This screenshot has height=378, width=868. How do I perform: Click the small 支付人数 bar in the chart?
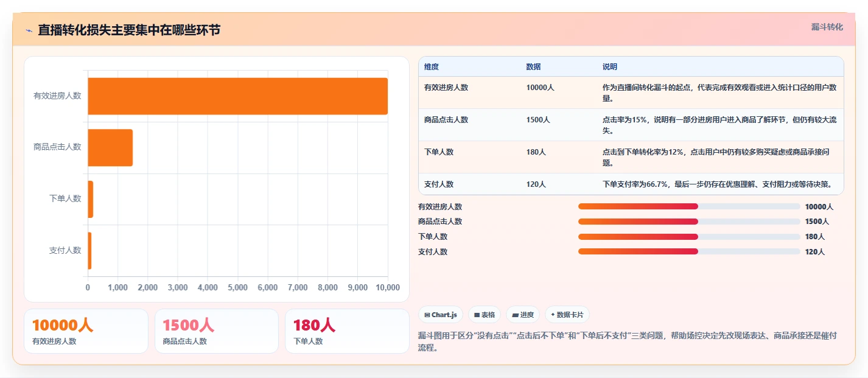click(89, 250)
